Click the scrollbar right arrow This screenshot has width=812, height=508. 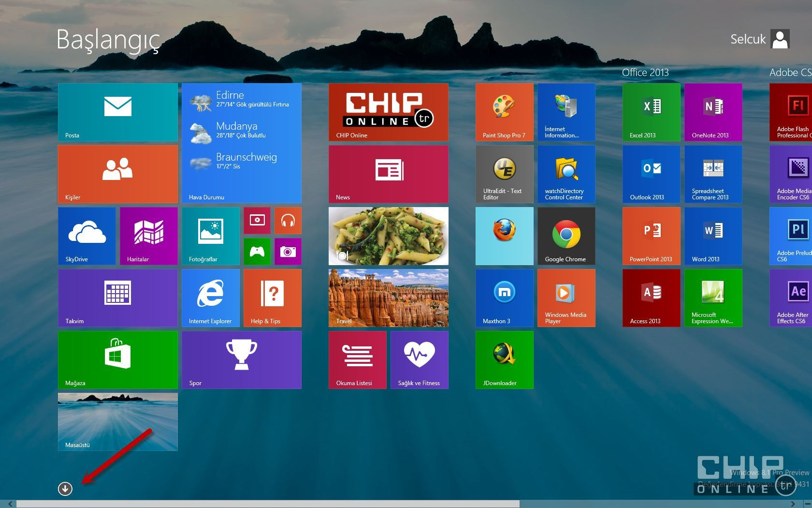coord(793,504)
